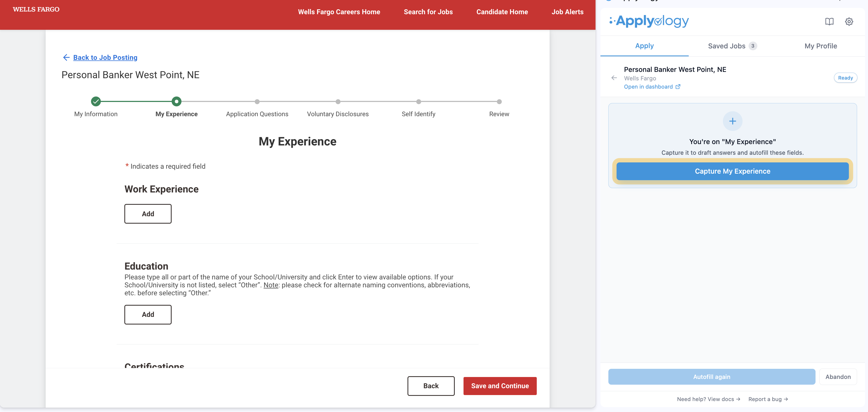This screenshot has width=868, height=412.
Task: Click the plus icon above "You're on My Experience"
Action: tap(732, 121)
